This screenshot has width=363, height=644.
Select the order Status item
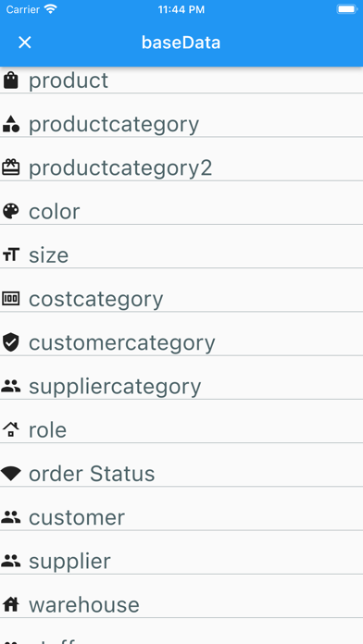coord(181,474)
